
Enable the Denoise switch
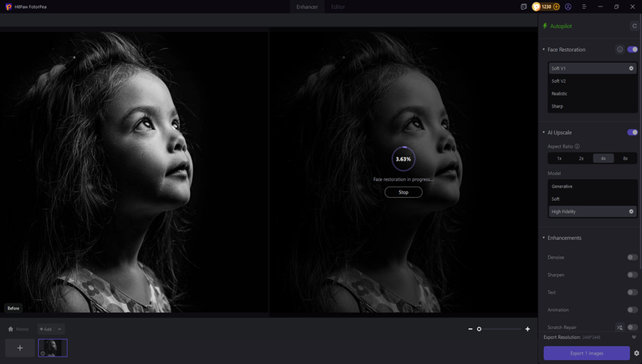(x=632, y=257)
